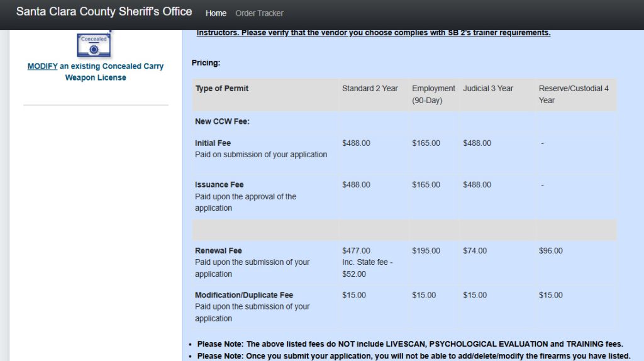The width and height of the screenshot is (644, 361).
Task: Click the Pricing heading above the table
Action: (206, 63)
